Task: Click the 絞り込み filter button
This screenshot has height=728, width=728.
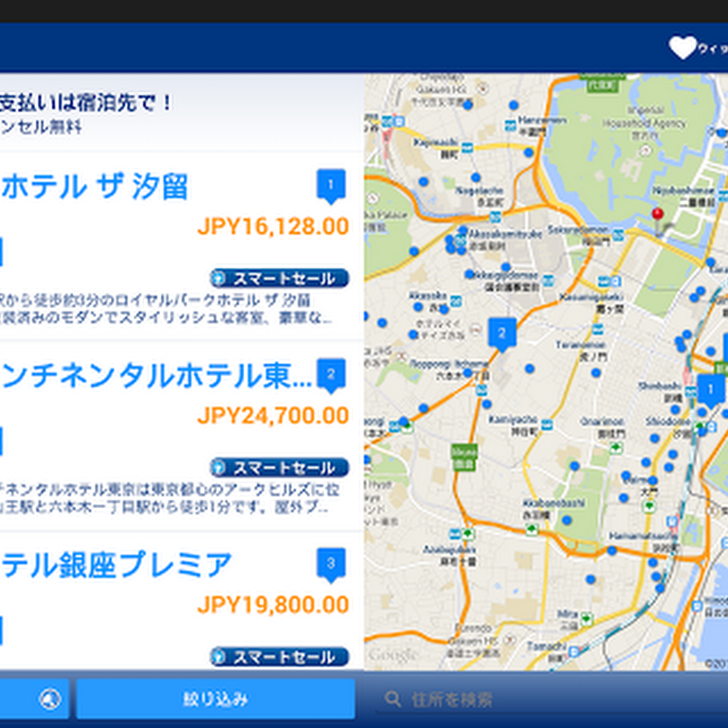Action: (x=215, y=699)
